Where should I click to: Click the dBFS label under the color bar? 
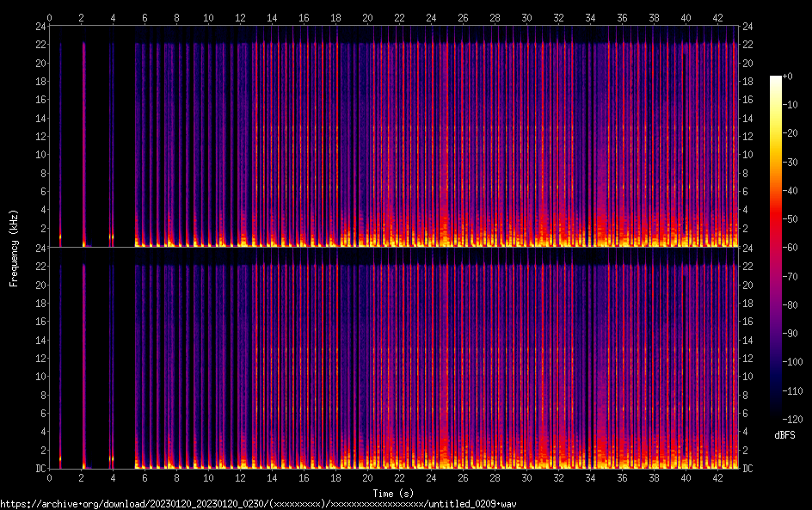coord(784,435)
